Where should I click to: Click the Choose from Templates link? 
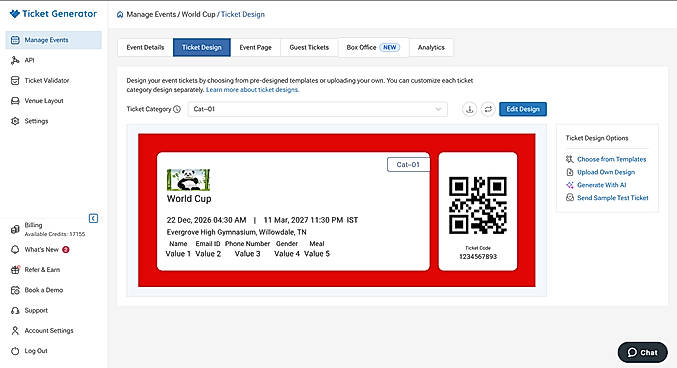[611, 159]
